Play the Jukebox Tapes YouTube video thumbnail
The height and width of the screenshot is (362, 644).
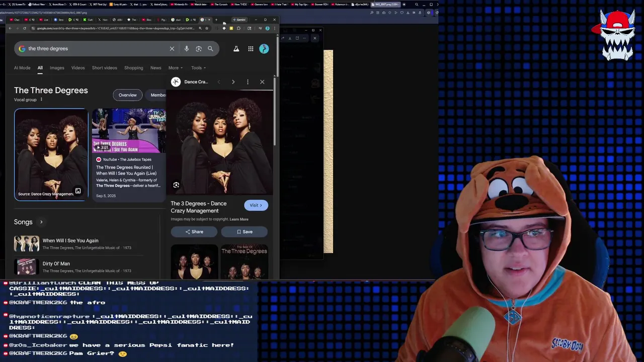[129, 131]
